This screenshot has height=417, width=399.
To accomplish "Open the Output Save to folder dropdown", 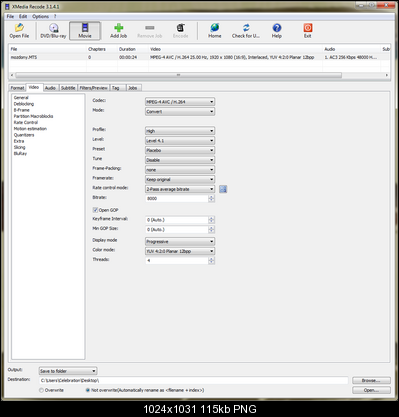I will (68, 371).
